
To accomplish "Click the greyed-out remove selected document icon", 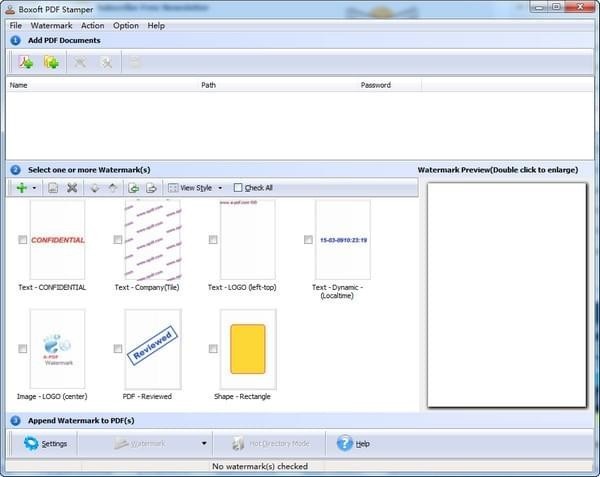I will [80, 62].
